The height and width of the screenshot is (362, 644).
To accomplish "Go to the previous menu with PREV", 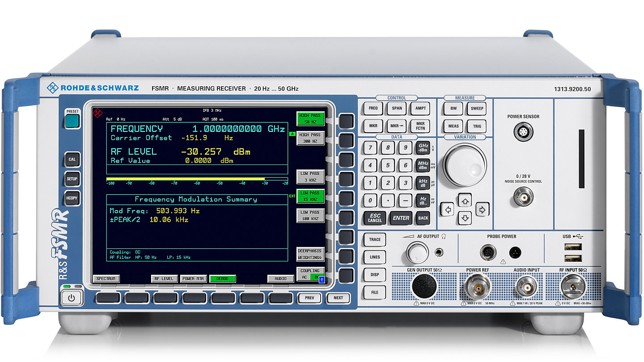I will click(310, 297).
